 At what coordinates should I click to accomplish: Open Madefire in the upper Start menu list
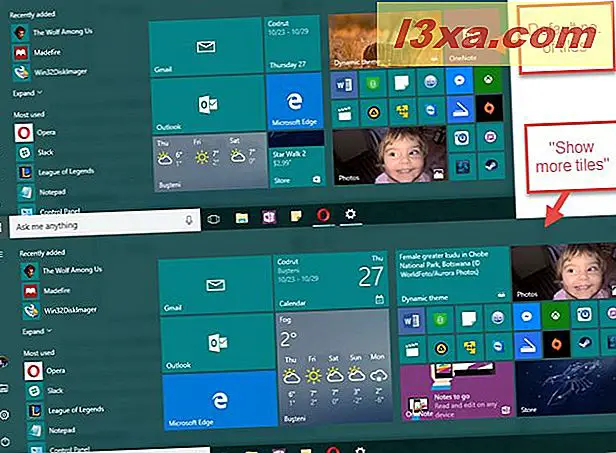(36, 52)
